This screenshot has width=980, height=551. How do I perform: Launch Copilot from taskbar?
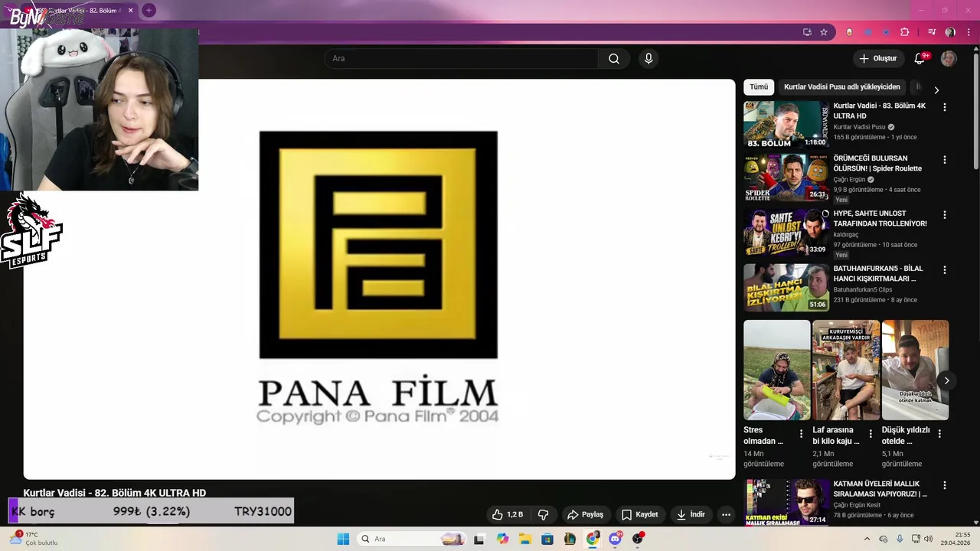point(502,540)
